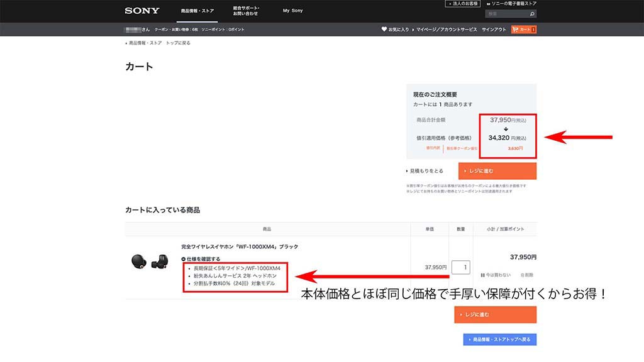
Task: Click ソニーポイント text in user bar
Action: (x=223, y=30)
